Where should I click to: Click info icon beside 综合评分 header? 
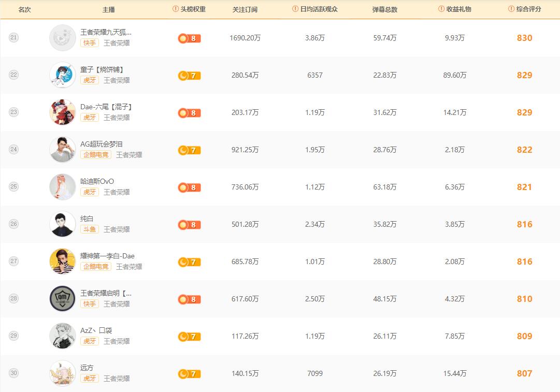point(512,9)
